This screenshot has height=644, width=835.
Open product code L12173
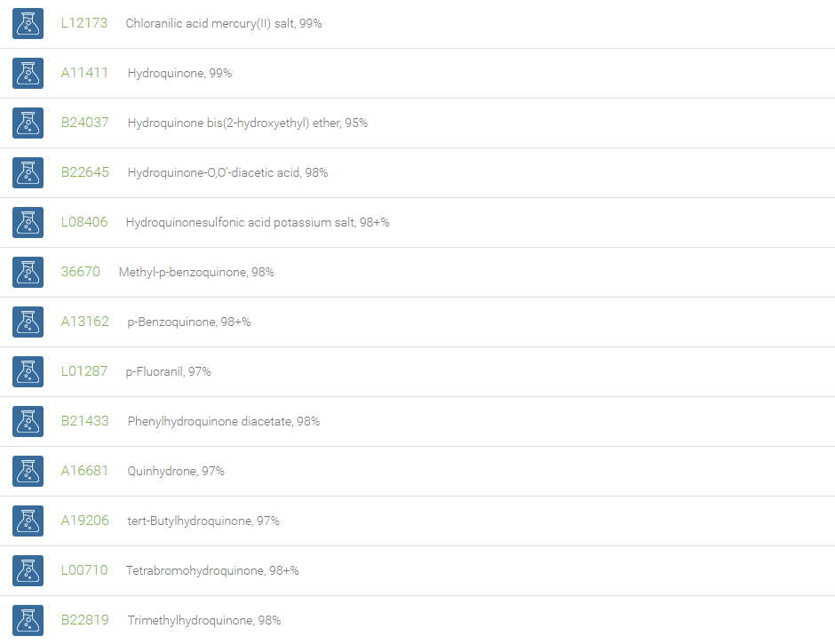(x=84, y=23)
